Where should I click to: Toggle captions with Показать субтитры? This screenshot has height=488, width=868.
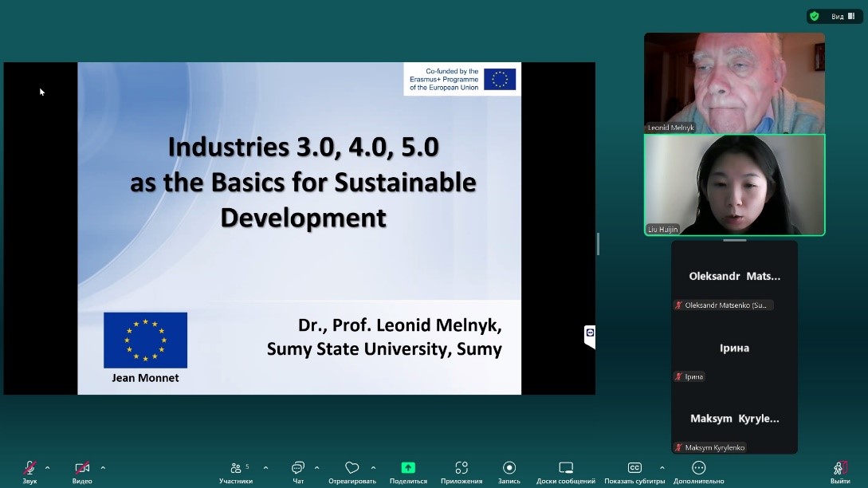click(634, 468)
